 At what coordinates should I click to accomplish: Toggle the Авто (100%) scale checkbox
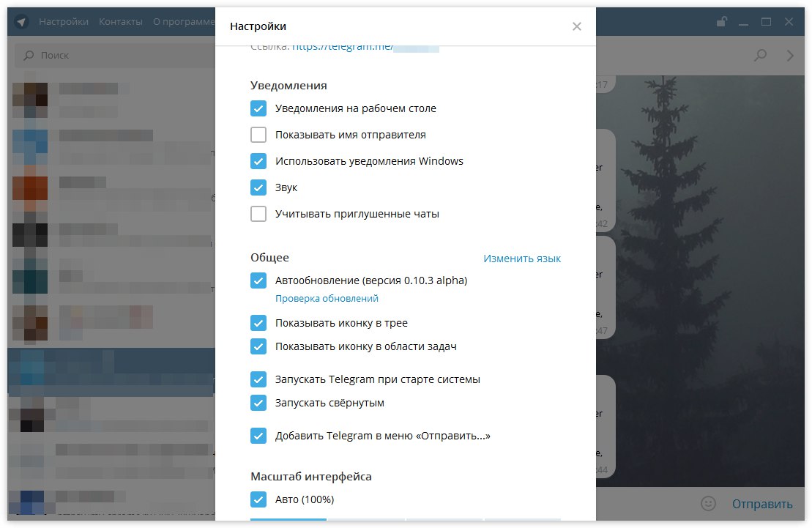pos(258,499)
